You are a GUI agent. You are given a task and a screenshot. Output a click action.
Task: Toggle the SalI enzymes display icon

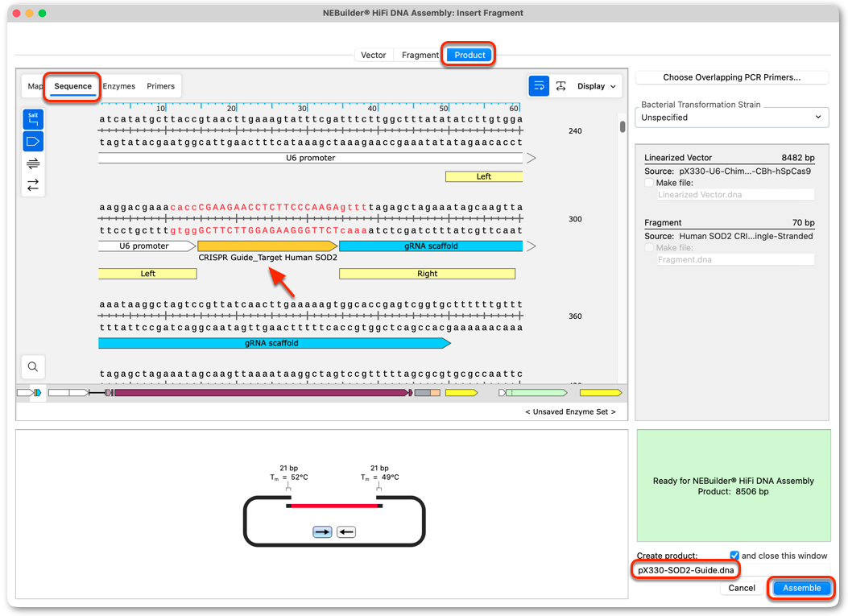coord(33,119)
